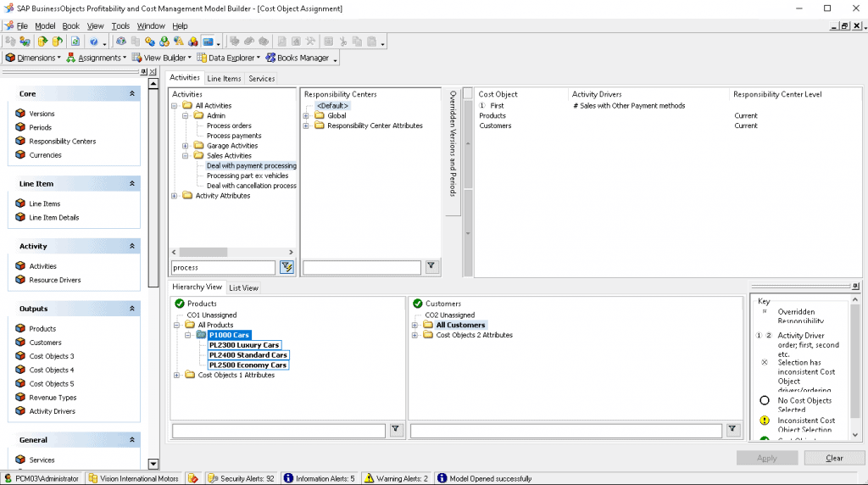Click the highlighted blue grid toolbar icon
The width and height of the screenshot is (868, 485).
tap(208, 42)
